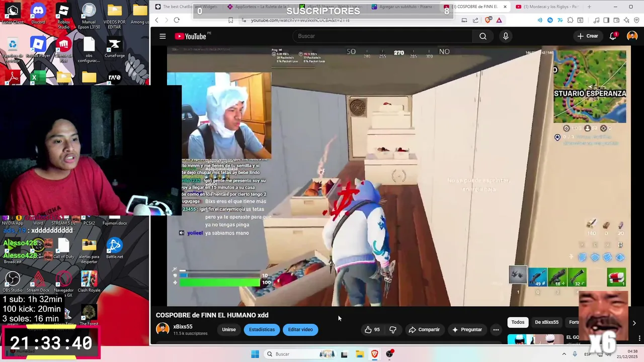This screenshot has width=644, height=362.
Task: Open File Explorer from taskbar
Action: (x=360, y=354)
